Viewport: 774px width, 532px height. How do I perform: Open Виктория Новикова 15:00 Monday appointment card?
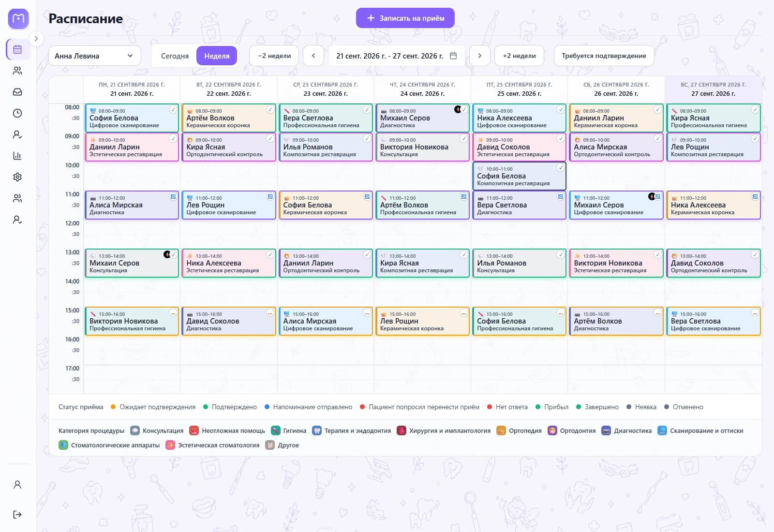tap(132, 321)
